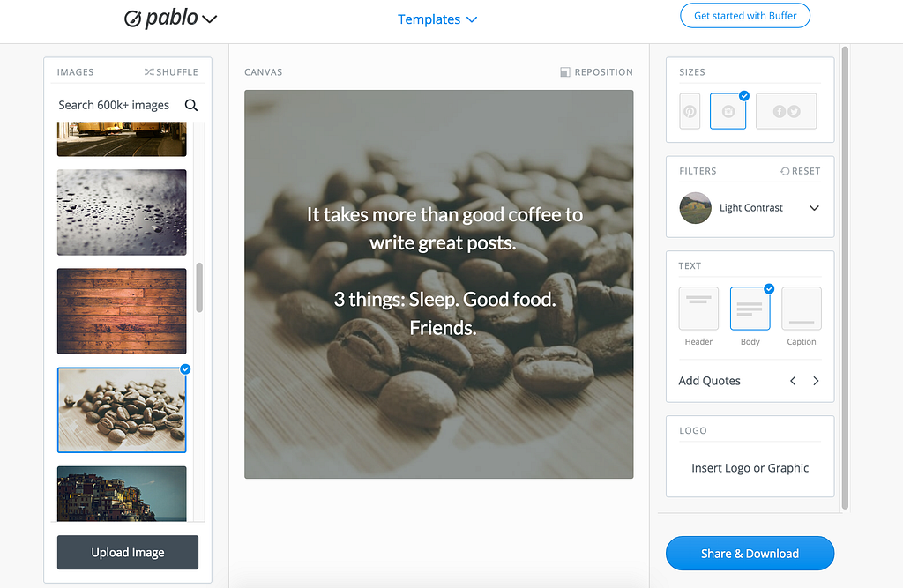
Task: Show the next quote with right arrow
Action: (816, 381)
